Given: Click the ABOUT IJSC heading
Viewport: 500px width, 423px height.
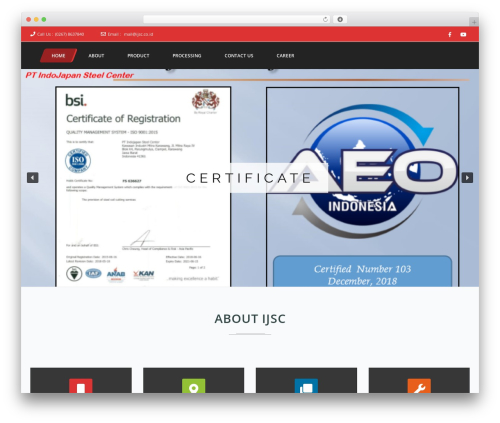Looking at the screenshot, I should click(x=250, y=319).
